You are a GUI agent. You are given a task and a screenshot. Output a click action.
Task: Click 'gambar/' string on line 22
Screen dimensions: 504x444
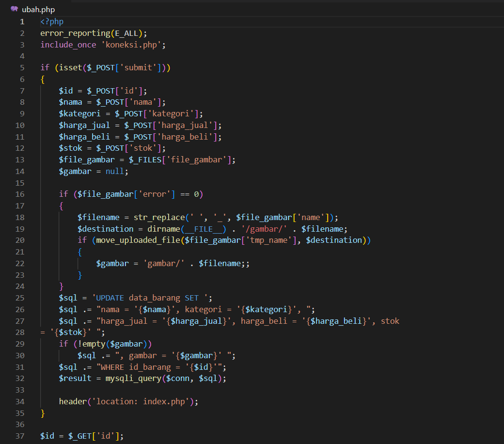164,263
